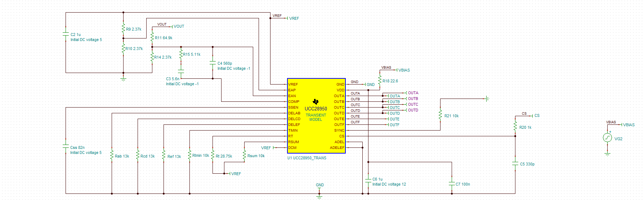Click the VREF jumper below Rt resistor
The height and width of the screenshot is (205, 644).
pyautogui.click(x=234, y=174)
